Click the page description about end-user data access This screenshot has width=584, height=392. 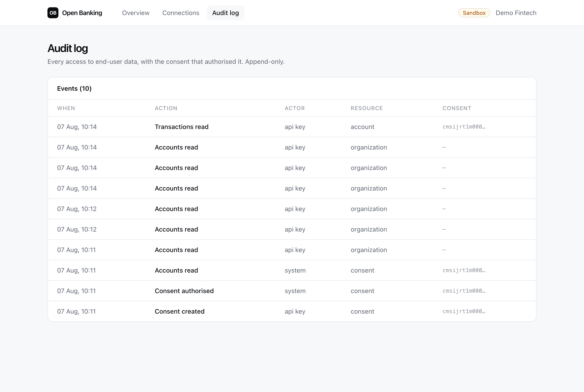pos(166,62)
